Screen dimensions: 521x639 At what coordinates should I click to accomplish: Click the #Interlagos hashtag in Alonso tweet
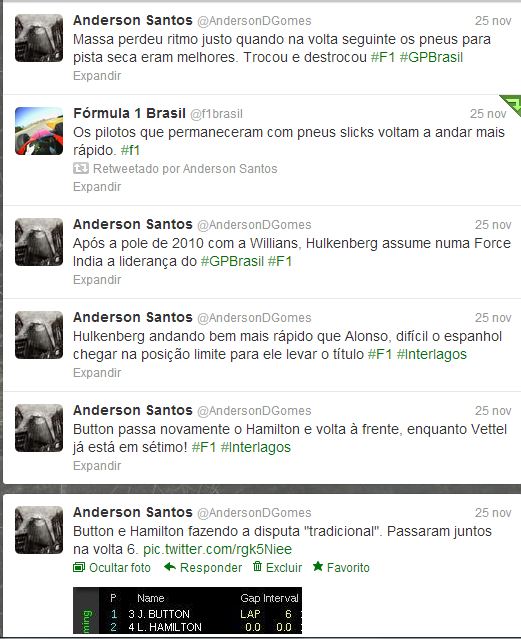(x=431, y=354)
